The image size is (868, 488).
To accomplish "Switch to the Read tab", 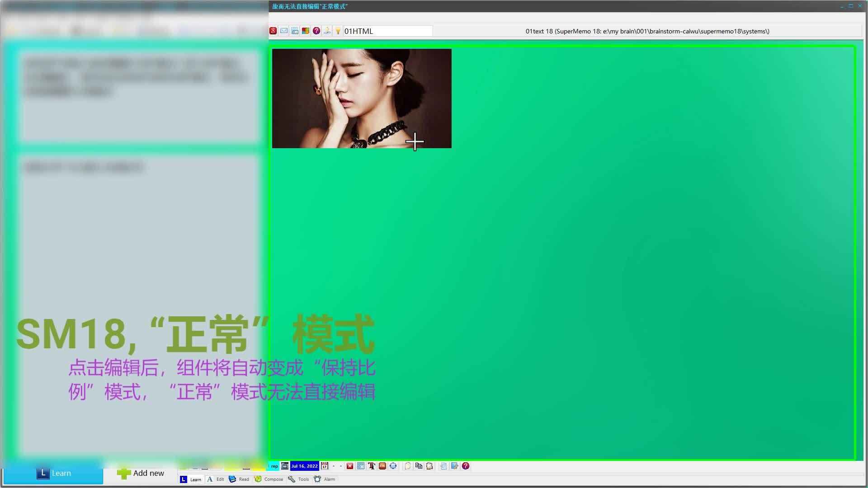I will (x=239, y=479).
